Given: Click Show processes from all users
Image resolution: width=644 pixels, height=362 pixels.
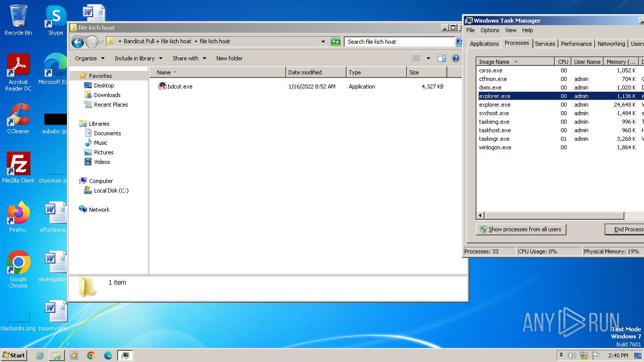Looking at the screenshot, I should [x=521, y=229].
